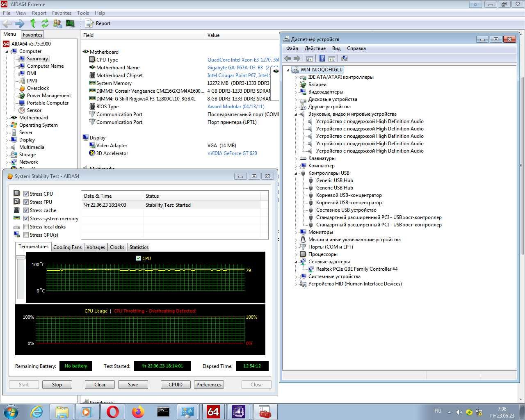Collapse Звуковые, видео и игровые устройства node
The width and height of the screenshot is (525, 420).
click(x=296, y=114)
